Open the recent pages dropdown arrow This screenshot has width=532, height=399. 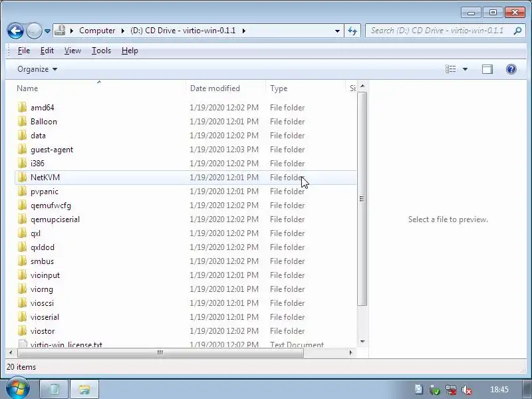[47, 31]
